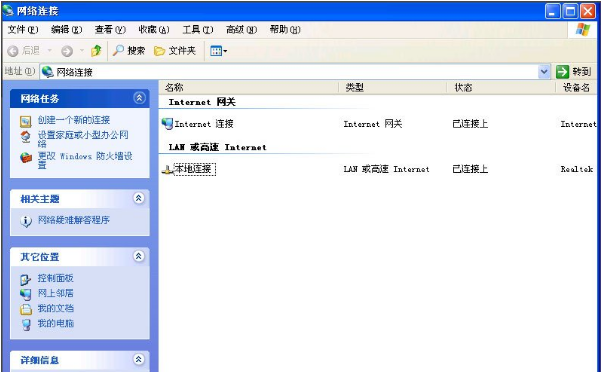The image size is (602, 372).
Task: Open the 查看(V) menu
Action: [x=110, y=30]
